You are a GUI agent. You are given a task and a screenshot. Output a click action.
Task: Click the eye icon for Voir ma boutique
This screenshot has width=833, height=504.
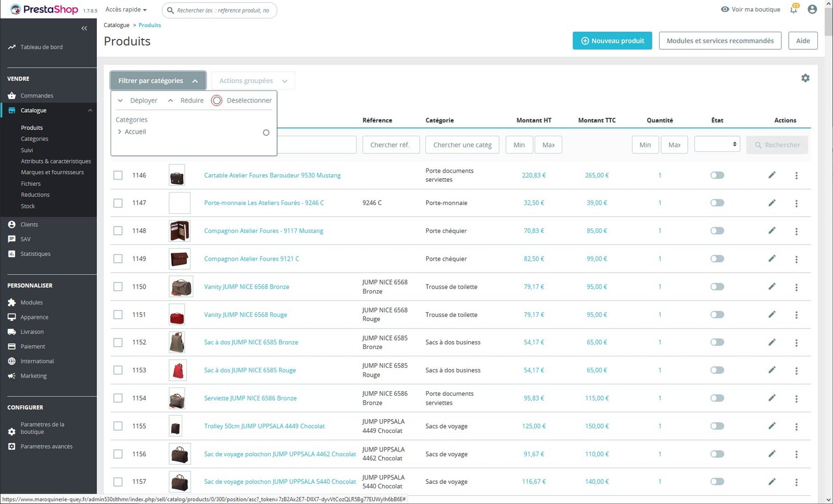(x=725, y=9)
